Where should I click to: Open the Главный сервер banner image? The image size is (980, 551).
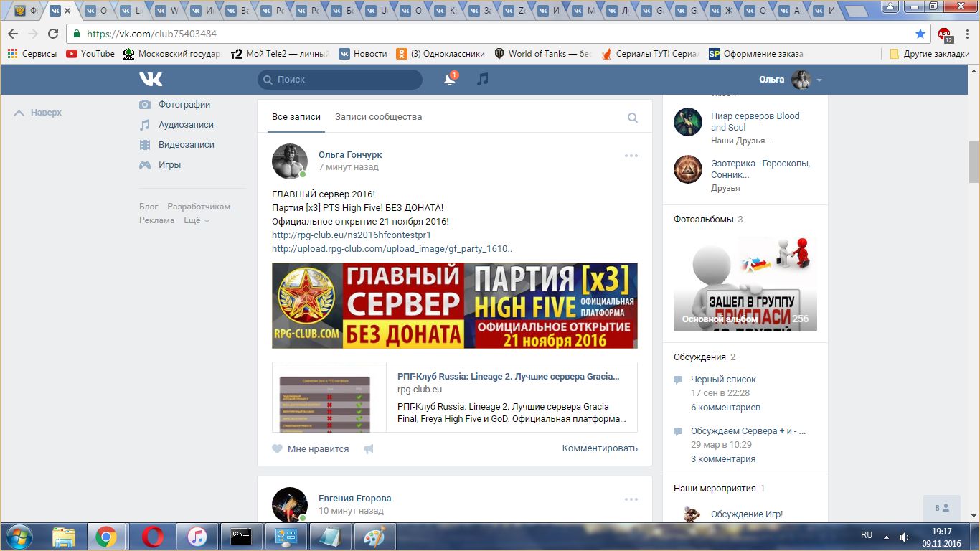pos(455,306)
